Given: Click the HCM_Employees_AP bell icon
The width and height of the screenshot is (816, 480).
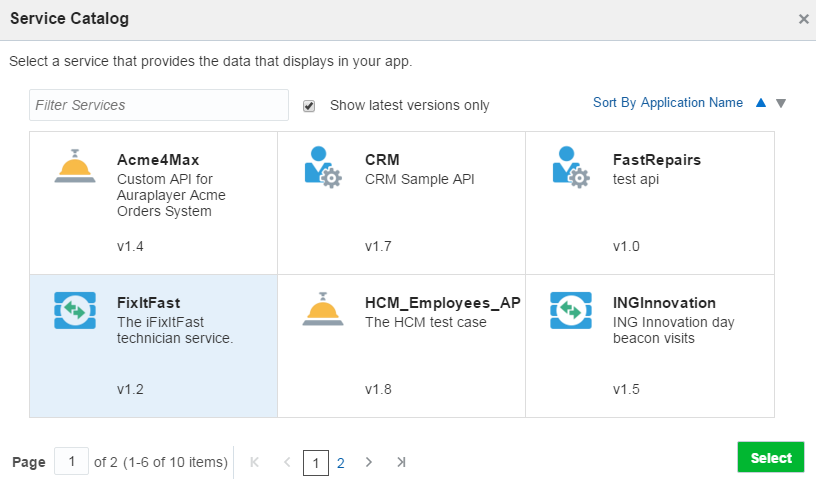Looking at the screenshot, I should tap(322, 310).
